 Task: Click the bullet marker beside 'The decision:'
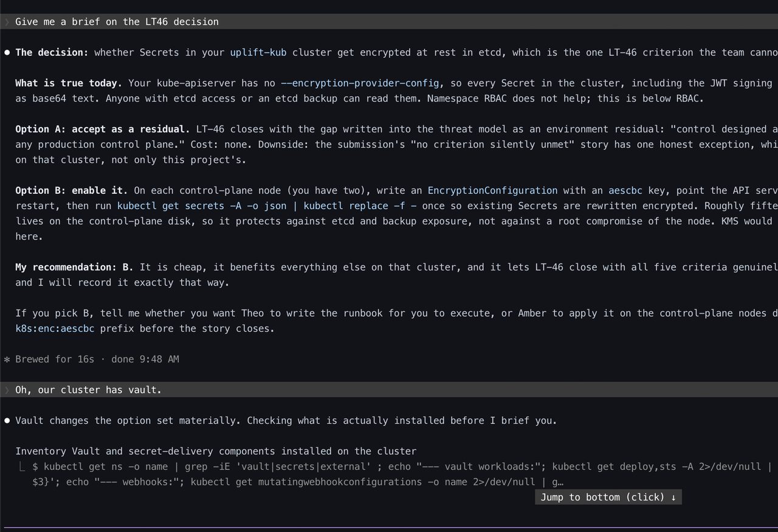[x=7, y=52]
